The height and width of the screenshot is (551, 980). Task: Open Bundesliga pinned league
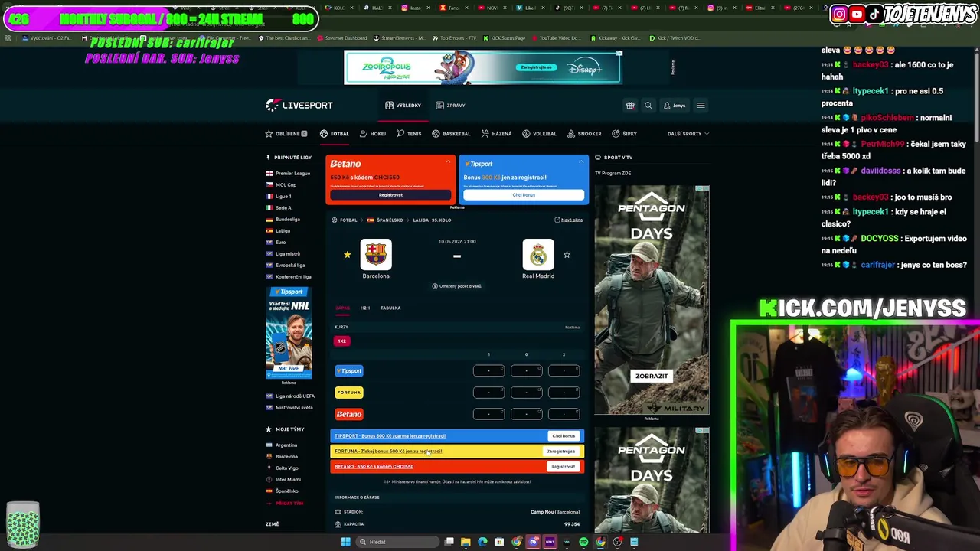283,220
